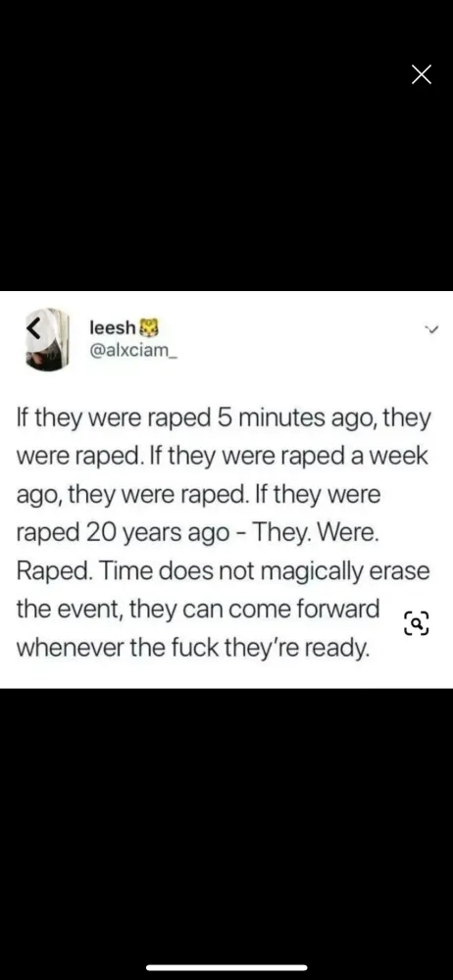453x980 pixels.
Task: Open the Google Lens visual search icon
Action: (x=416, y=622)
